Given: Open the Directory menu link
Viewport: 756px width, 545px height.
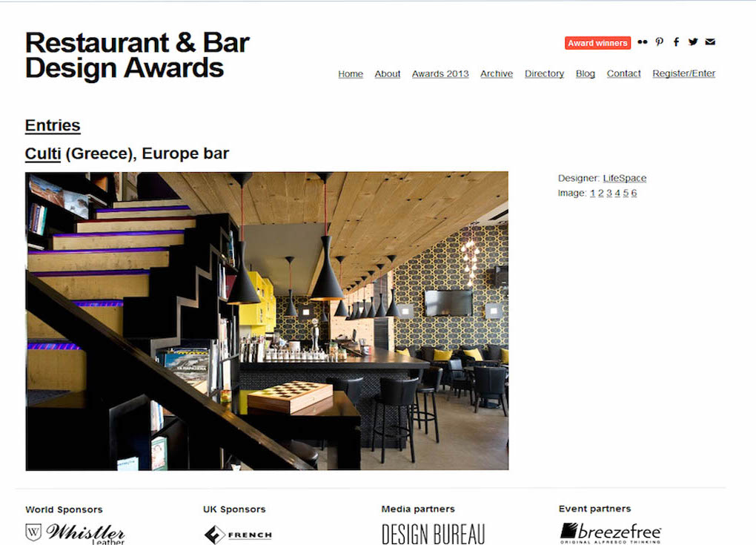Looking at the screenshot, I should 544,74.
